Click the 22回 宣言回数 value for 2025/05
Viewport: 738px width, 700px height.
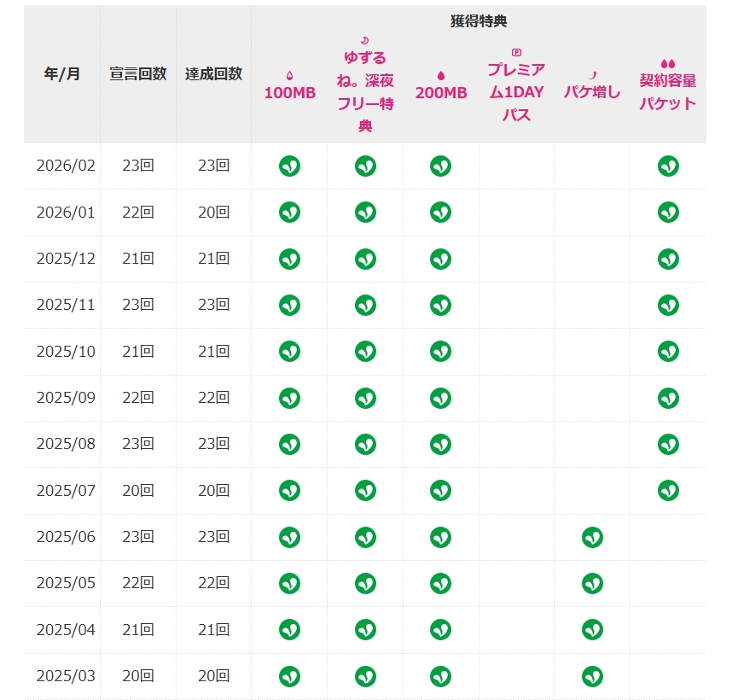click(x=137, y=583)
